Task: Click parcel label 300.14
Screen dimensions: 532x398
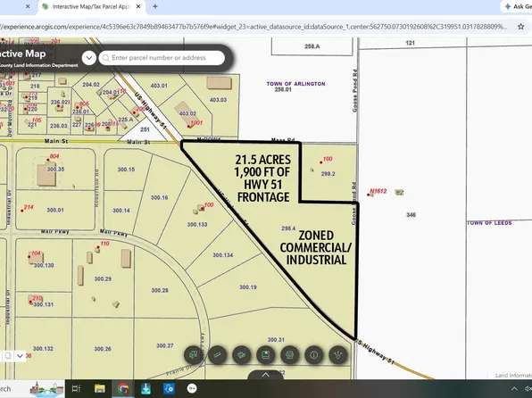Action: pyautogui.click(x=121, y=211)
